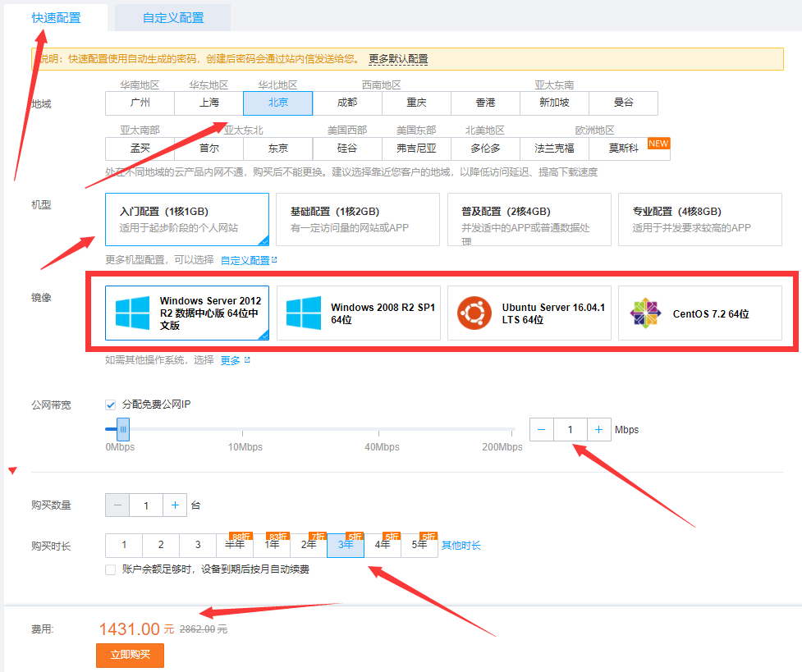The width and height of the screenshot is (802, 672).
Task: Toggle the 分配免费公网IP checkbox
Action: 111,405
